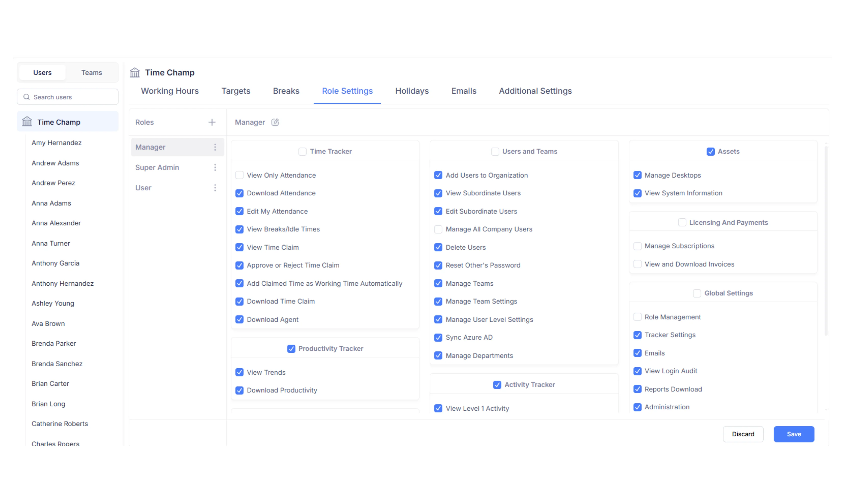845x504 pixels.
Task: Select Anna Turner in users list
Action: 51,243
